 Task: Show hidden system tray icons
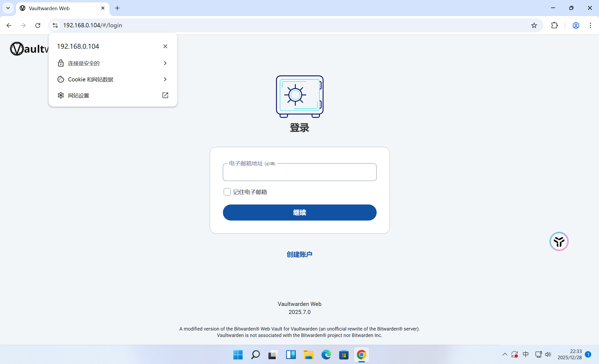(x=505, y=354)
